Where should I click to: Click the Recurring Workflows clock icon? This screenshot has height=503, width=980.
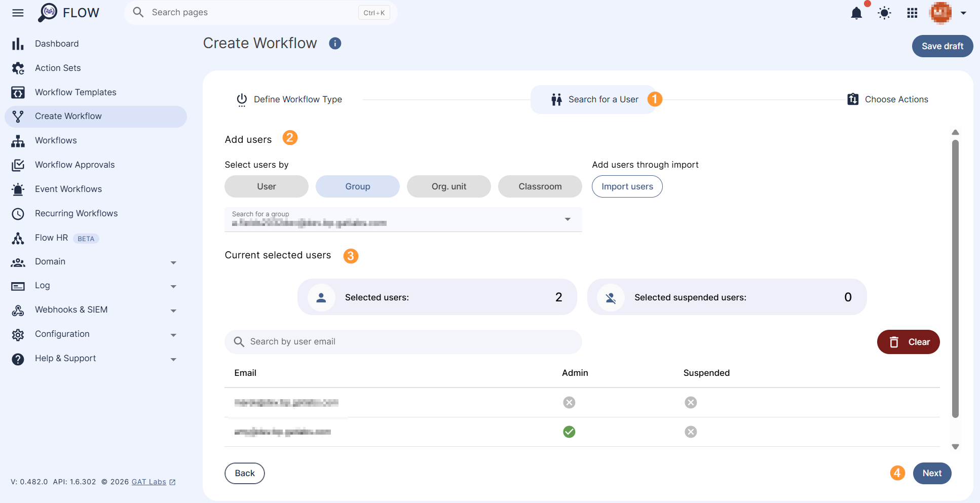coord(18,214)
